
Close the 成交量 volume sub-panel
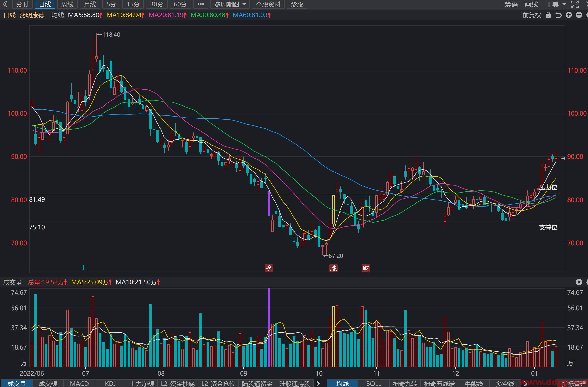pos(579,282)
